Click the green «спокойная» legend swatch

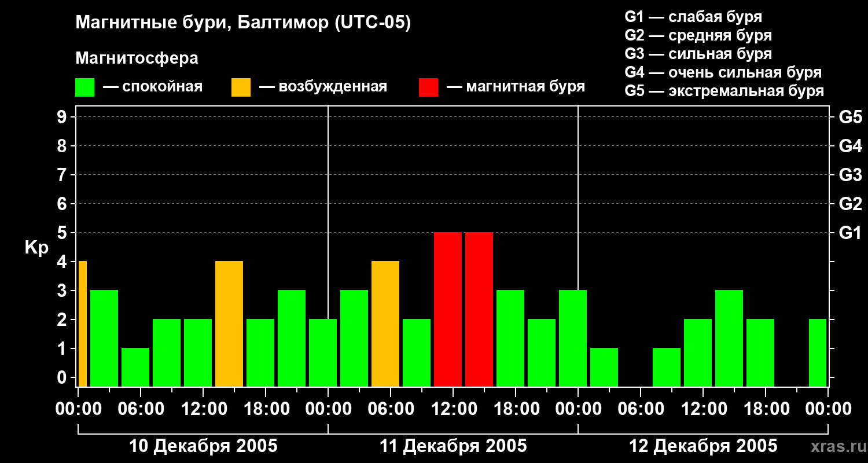point(84,87)
